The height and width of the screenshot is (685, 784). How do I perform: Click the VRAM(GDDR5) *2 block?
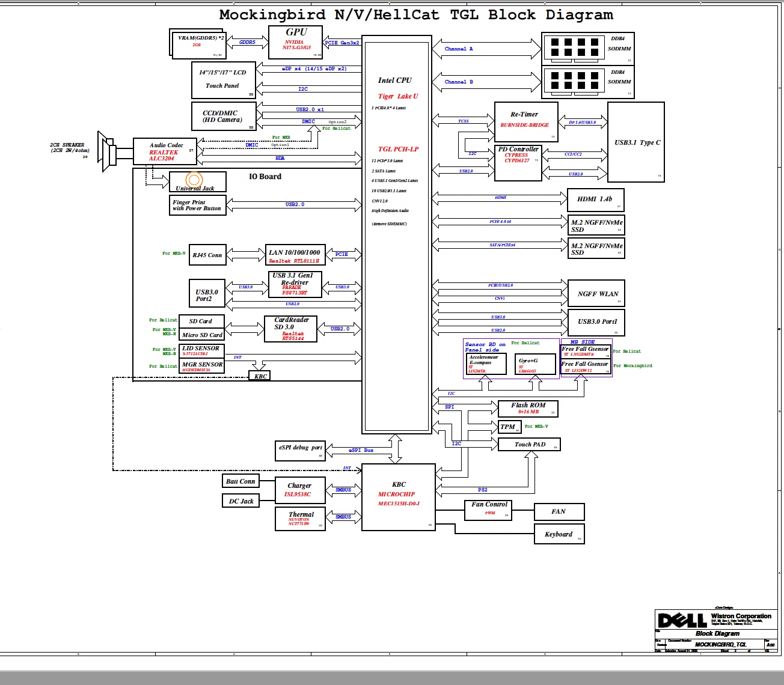pyautogui.click(x=199, y=44)
